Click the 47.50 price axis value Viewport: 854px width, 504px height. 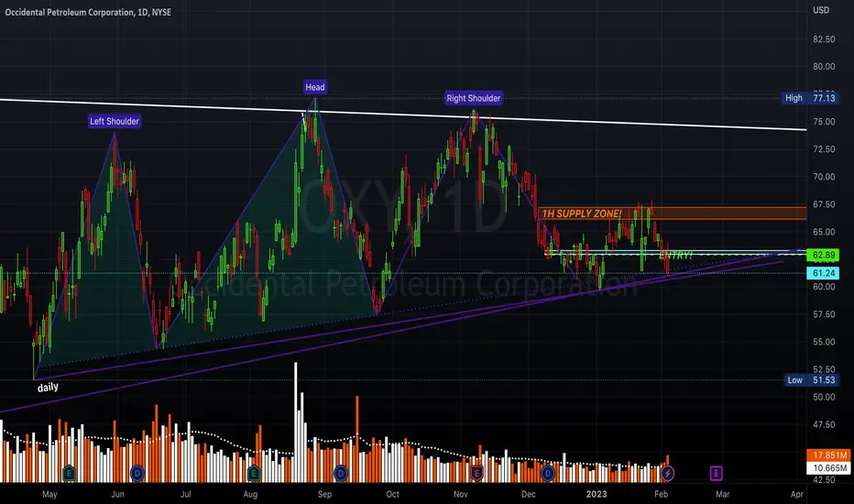tap(824, 424)
